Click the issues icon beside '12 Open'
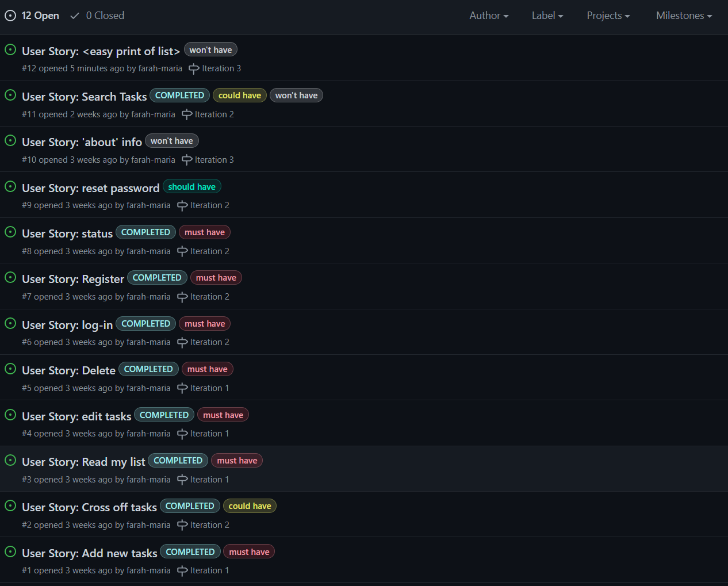 (10, 16)
